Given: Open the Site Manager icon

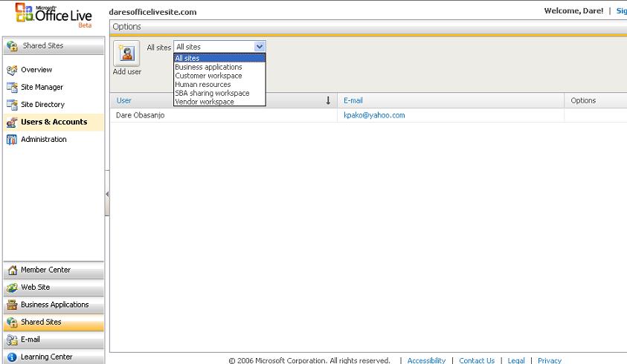Looking at the screenshot, I should [x=12, y=88].
